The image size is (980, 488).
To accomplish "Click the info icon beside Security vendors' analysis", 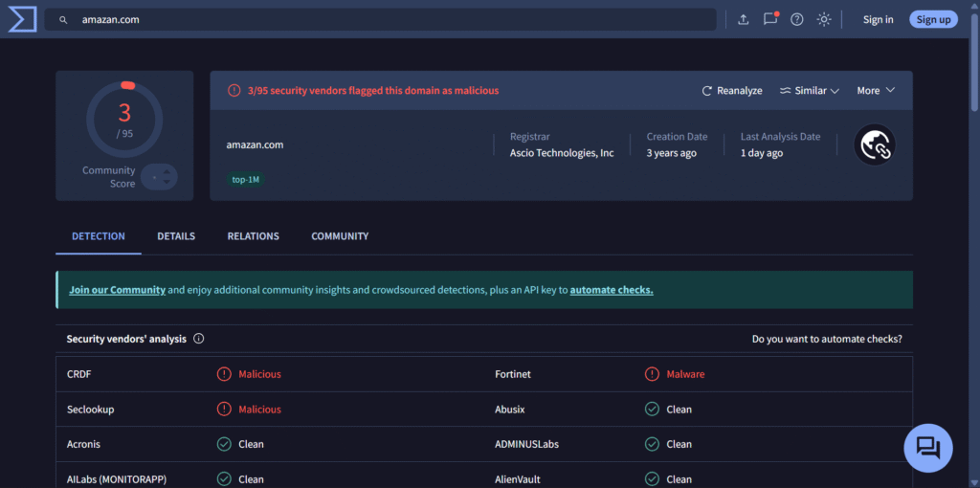I will pyautogui.click(x=199, y=339).
